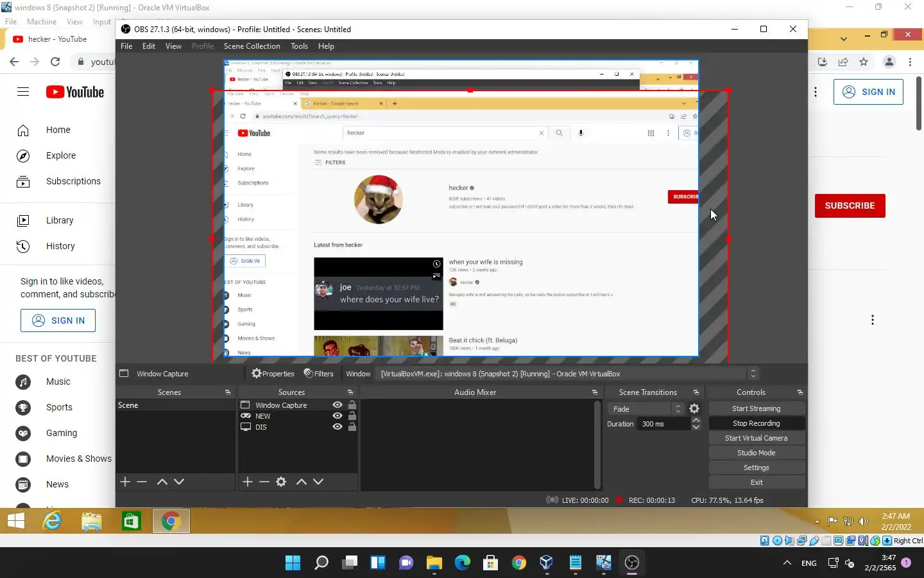Click Start Streaming button
Image resolution: width=924 pixels, height=578 pixels.
(x=757, y=408)
